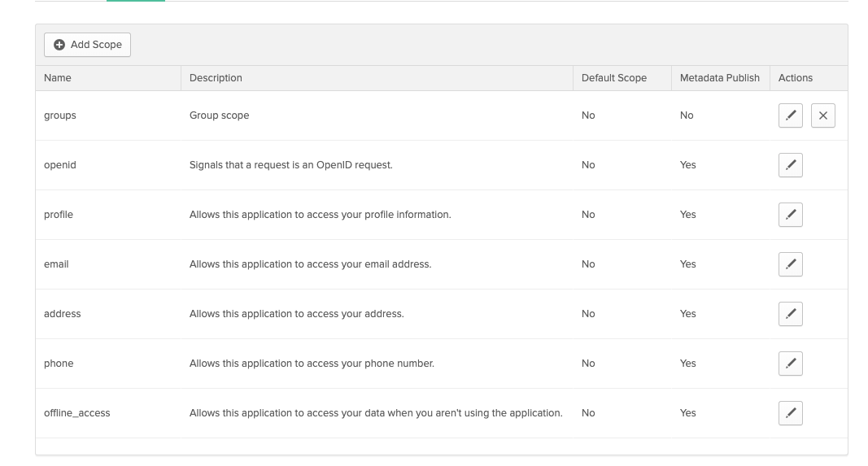Edit the profile scope entry
This screenshot has width=868, height=466.
click(x=791, y=215)
